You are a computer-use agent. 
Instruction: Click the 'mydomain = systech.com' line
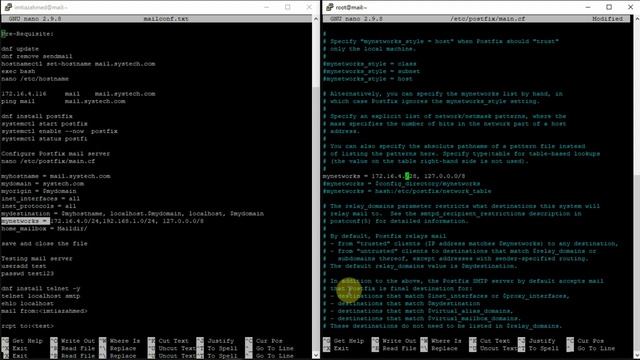[x=42, y=184]
